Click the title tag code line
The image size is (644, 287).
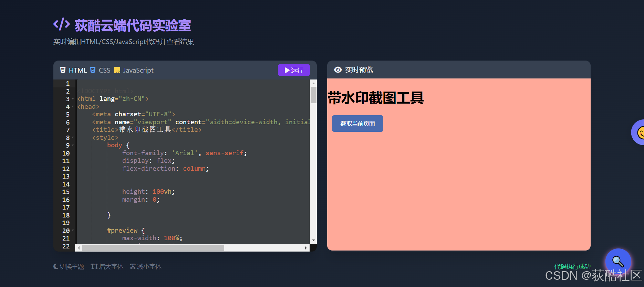pyautogui.click(x=147, y=130)
